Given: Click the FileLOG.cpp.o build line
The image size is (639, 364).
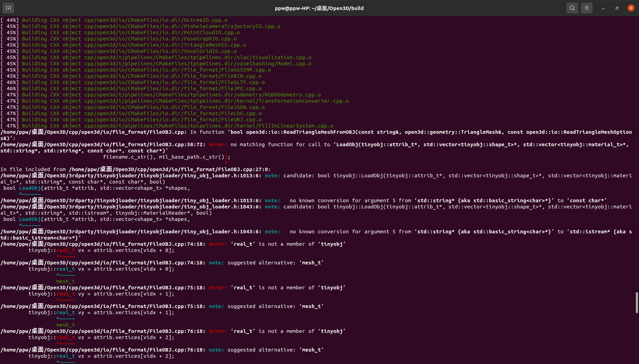Looking at the screenshot, I should click(131, 113).
